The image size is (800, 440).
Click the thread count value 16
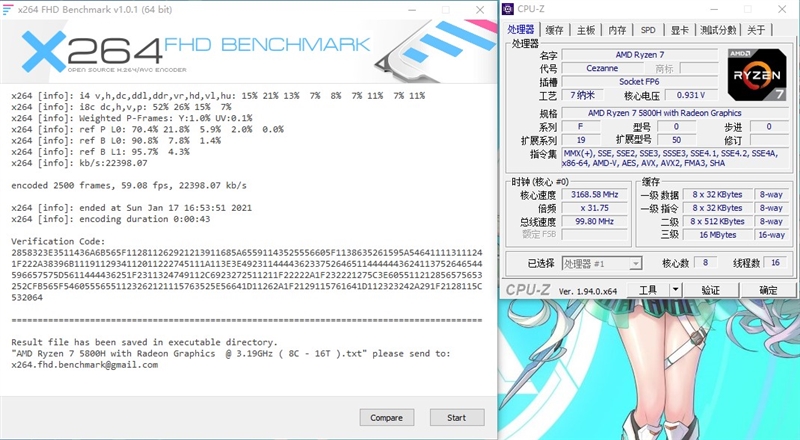(776, 262)
